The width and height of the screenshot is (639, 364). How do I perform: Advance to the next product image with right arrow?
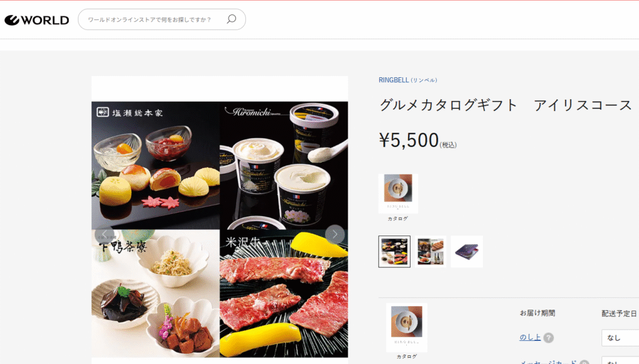[x=334, y=234]
